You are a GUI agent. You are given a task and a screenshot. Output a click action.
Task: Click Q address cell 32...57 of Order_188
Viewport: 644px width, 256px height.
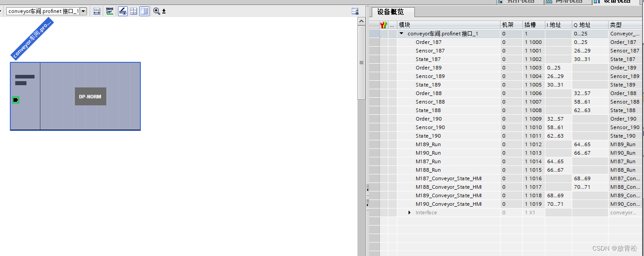590,93
